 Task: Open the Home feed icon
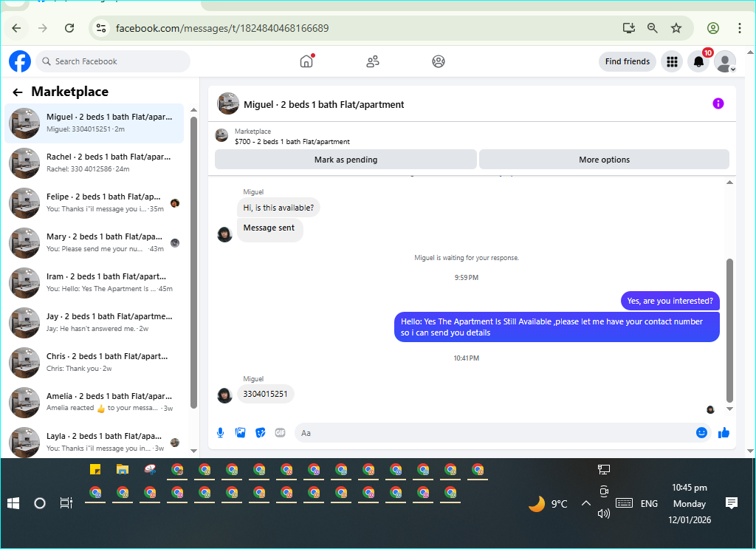(306, 61)
